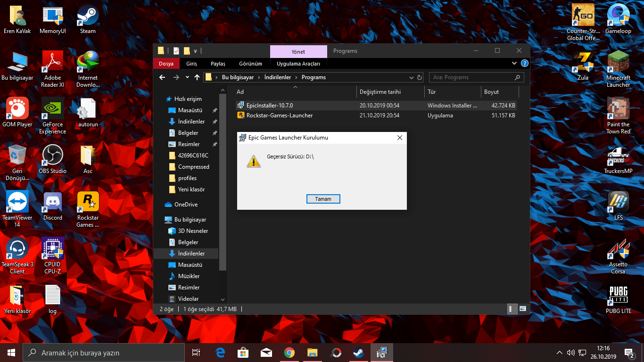Launch LFS desktop icon

619,206
